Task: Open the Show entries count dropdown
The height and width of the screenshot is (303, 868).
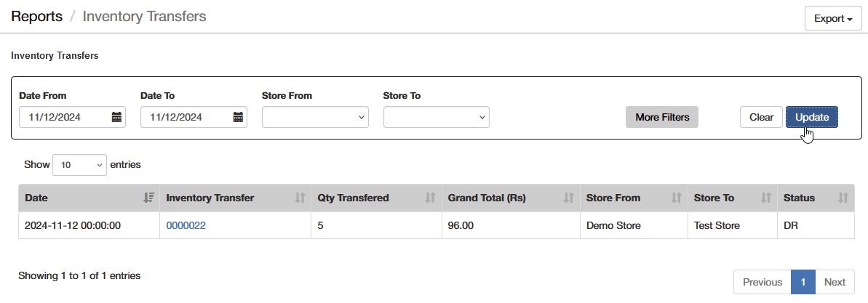Action: pos(80,165)
